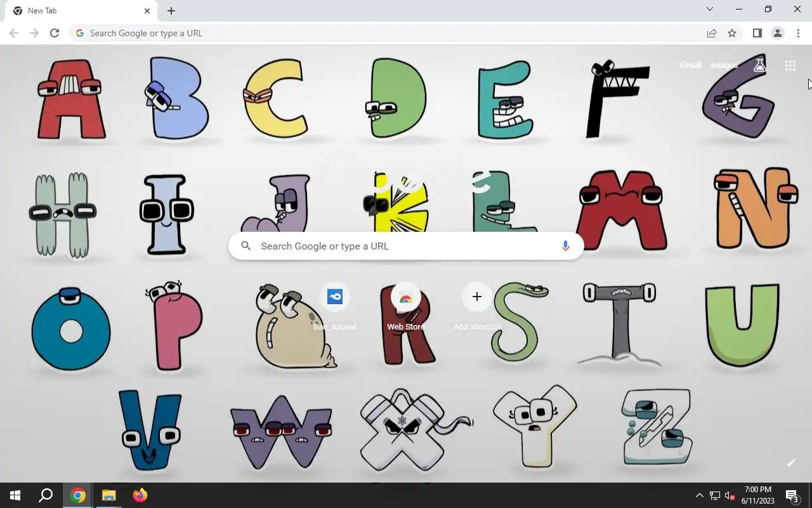Click the browser back arrow
This screenshot has height=508, width=812.
[14, 33]
